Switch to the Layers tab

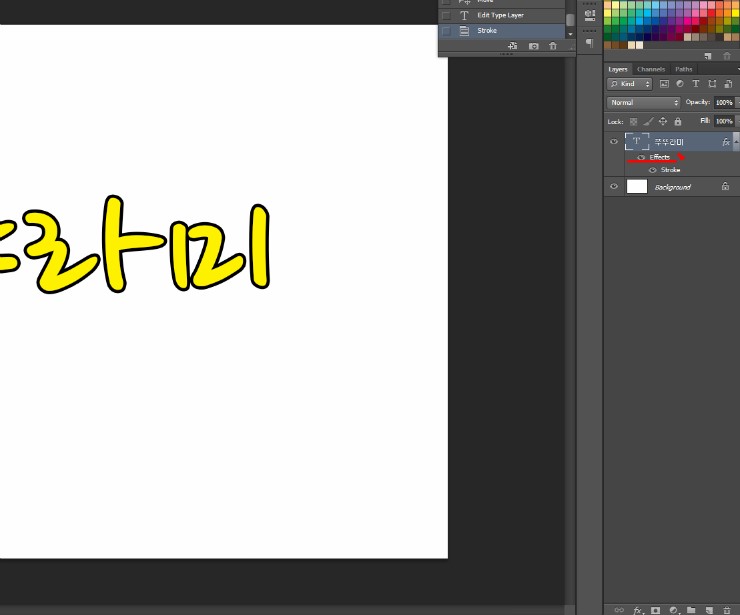(618, 69)
